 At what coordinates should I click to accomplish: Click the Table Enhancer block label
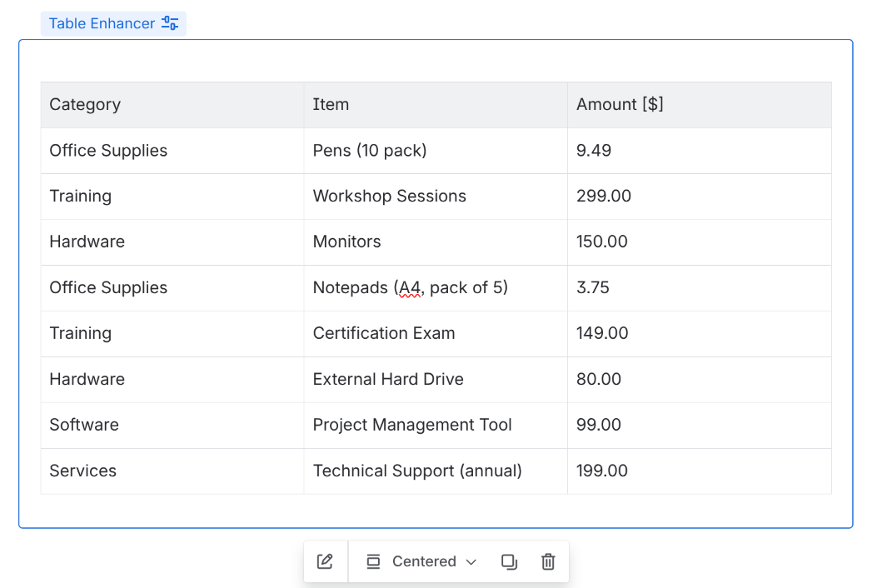(102, 23)
